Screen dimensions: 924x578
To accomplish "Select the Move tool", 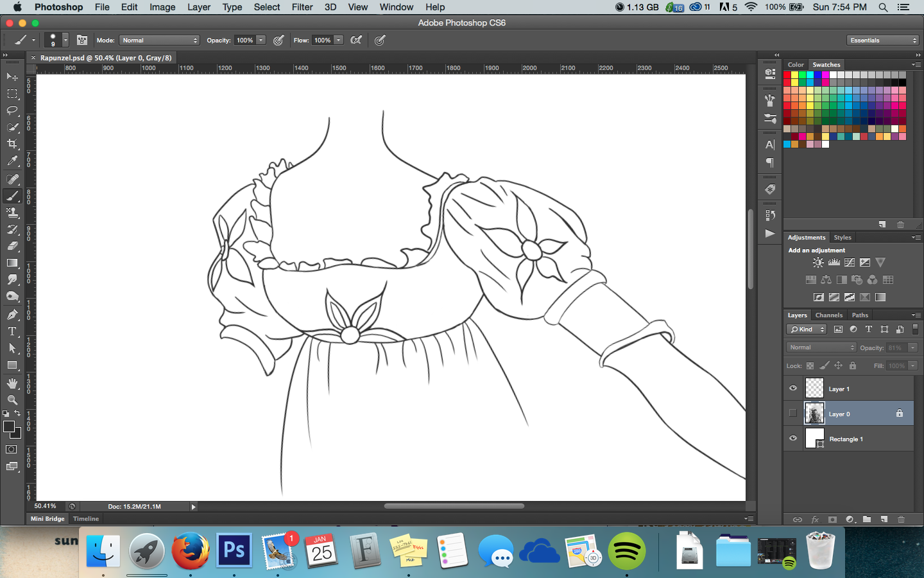I will pyautogui.click(x=12, y=76).
